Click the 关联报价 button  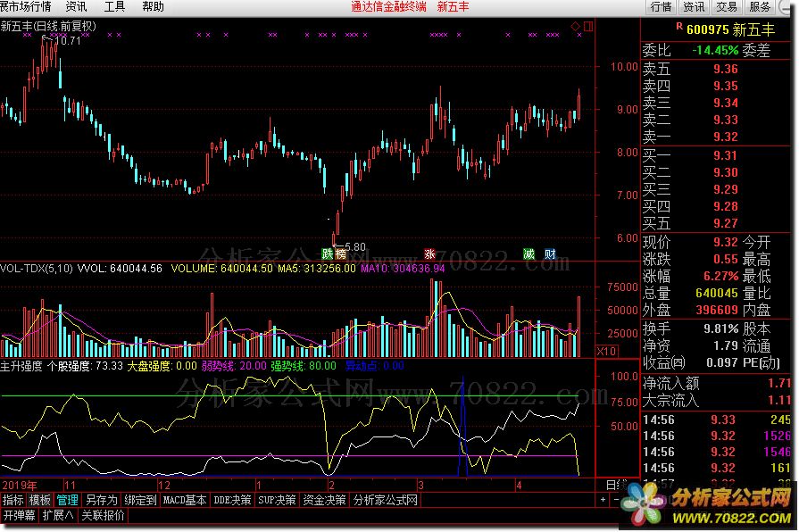point(103,516)
